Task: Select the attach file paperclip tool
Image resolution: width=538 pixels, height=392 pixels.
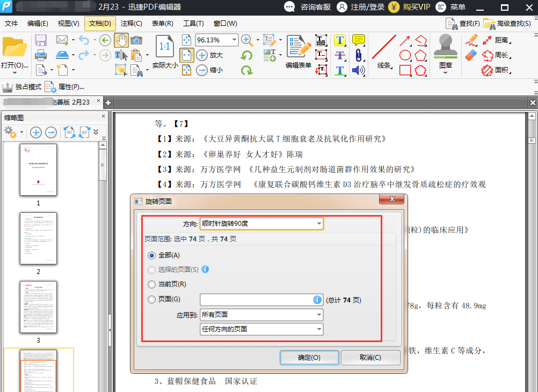Action: tap(359, 55)
